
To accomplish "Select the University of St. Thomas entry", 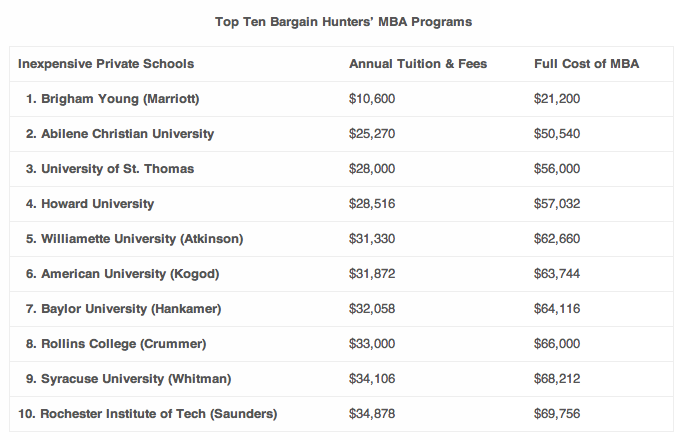I will click(x=110, y=169).
